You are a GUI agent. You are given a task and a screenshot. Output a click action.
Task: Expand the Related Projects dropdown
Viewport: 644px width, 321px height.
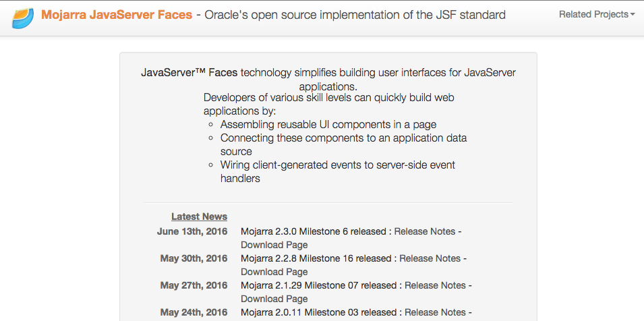596,14
